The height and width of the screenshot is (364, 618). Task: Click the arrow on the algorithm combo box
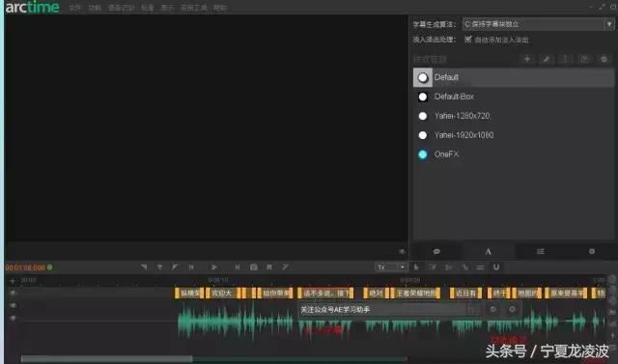(x=609, y=24)
